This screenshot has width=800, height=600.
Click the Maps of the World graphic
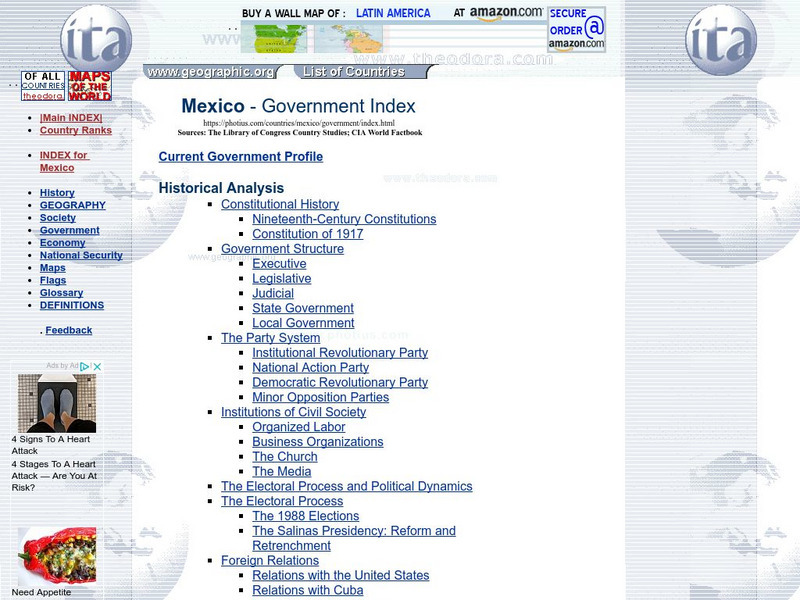[91, 84]
